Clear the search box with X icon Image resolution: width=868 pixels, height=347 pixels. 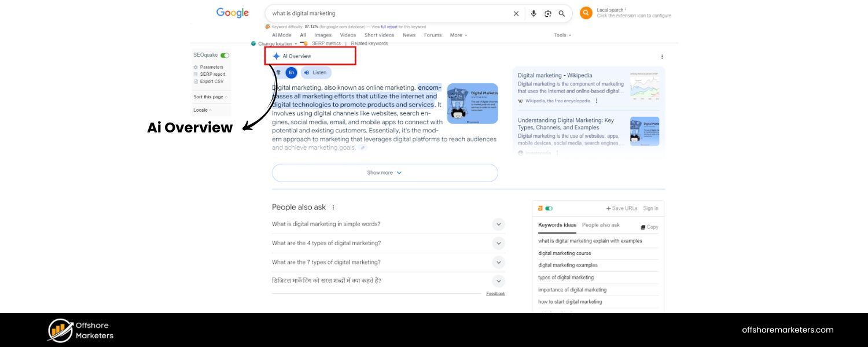[x=516, y=13]
